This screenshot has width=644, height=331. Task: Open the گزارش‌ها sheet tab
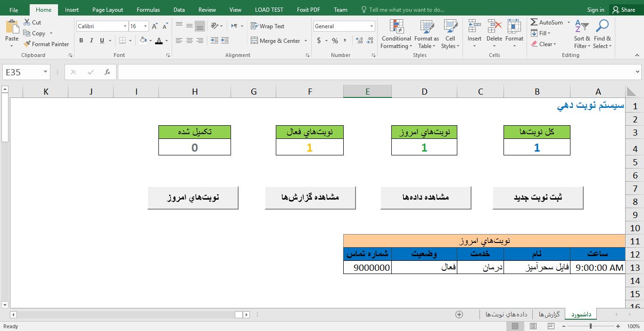coord(549,315)
